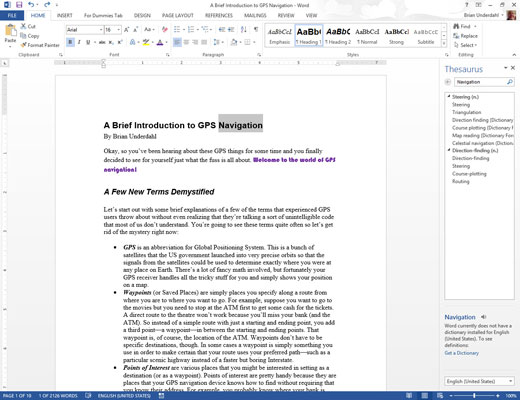Switch to the INSERT ribbon tab

(64, 15)
